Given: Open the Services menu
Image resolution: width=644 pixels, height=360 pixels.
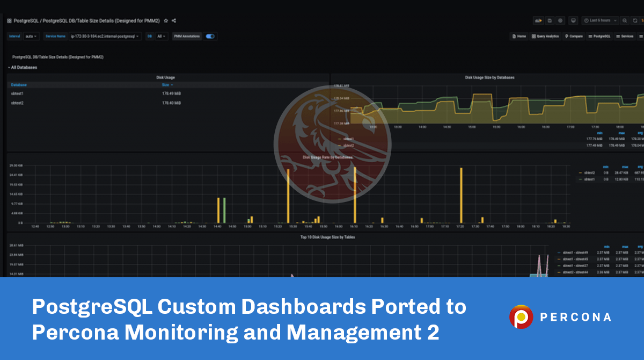Looking at the screenshot, I should click(x=625, y=37).
